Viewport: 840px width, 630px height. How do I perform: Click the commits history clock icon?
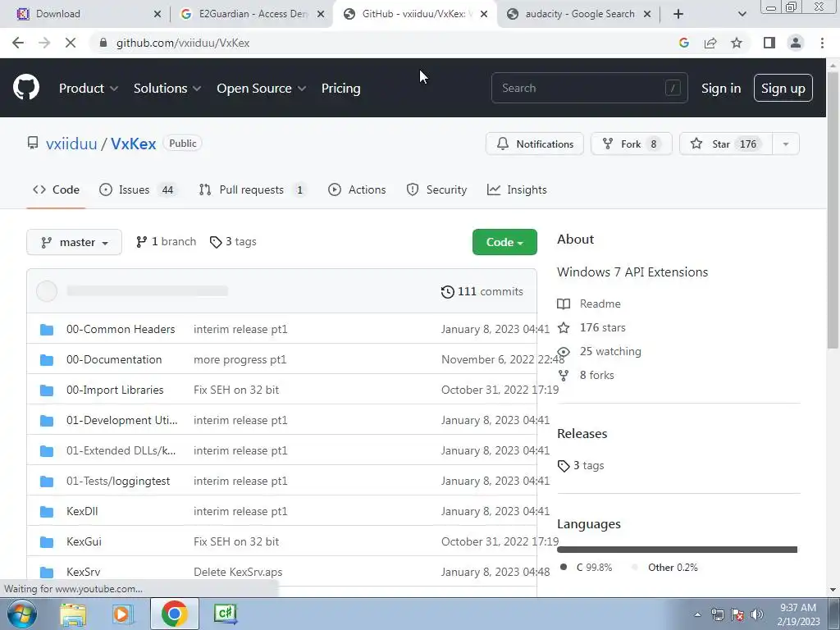point(447,291)
